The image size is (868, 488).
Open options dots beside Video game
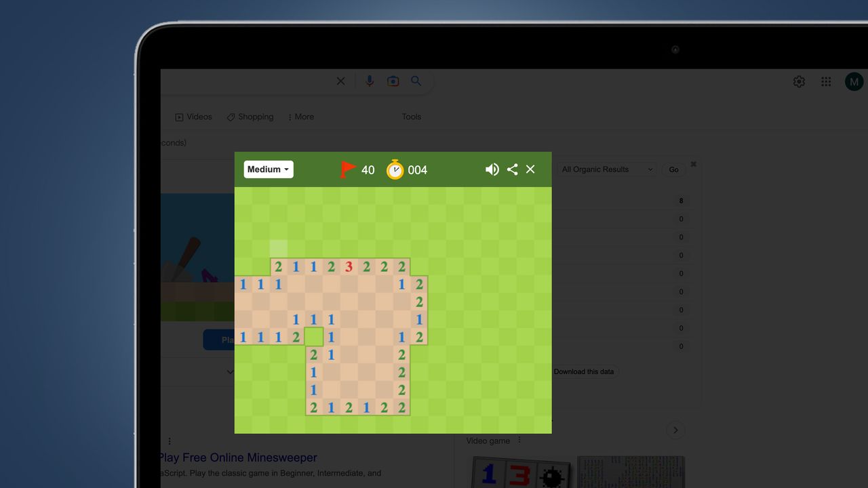tap(519, 441)
